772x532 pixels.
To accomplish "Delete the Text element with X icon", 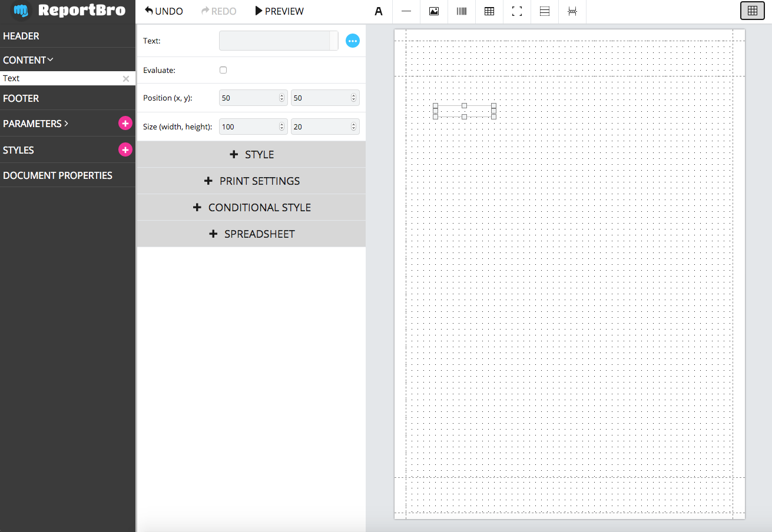I will pyautogui.click(x=125, y=79).
